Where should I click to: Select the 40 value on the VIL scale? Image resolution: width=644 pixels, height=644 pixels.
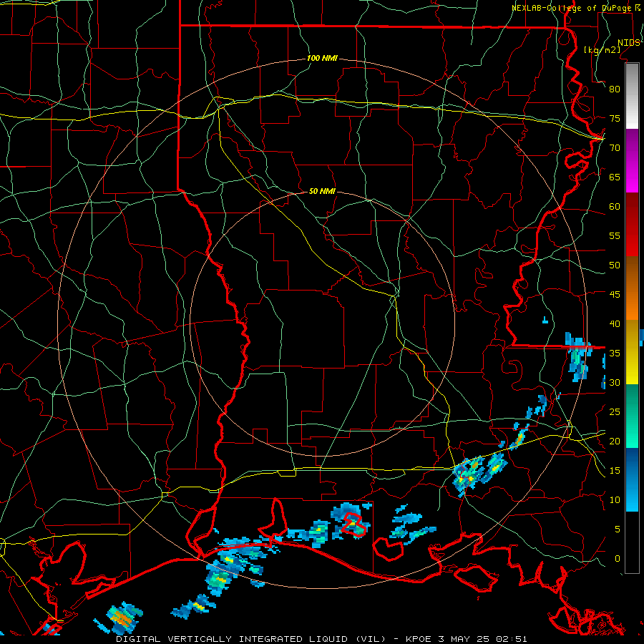pos(615,323)
